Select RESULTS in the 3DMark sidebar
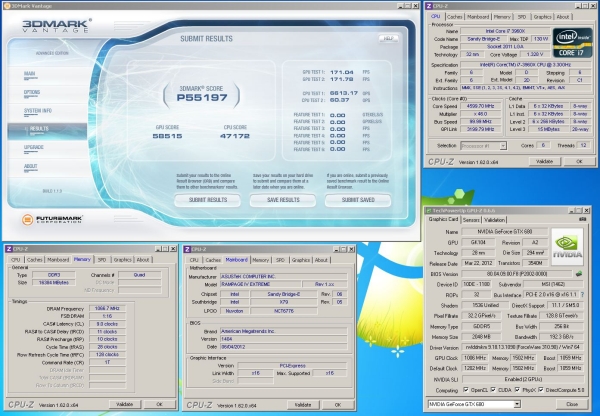 [47, 131]
